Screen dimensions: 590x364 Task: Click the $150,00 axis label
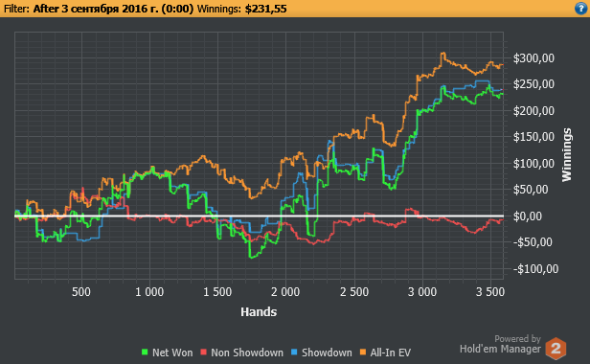533,137
